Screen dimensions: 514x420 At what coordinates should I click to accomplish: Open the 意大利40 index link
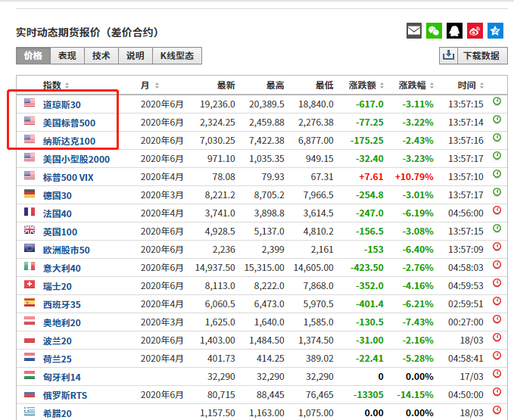coord(62,269)
